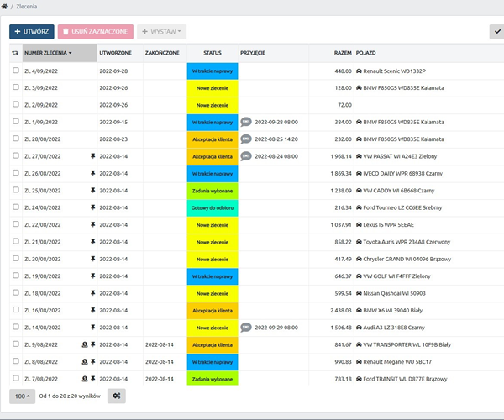This screenshot has width=504, height=420.
Task: Tick checkbox for order ZL 3/09/2022
Action: pyautogui.click(x=16, y=87)
